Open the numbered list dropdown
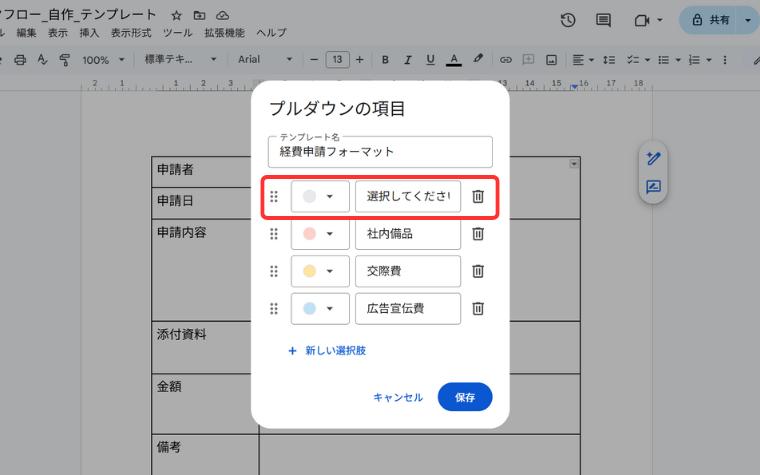760x475 pixels. [700, 60]
